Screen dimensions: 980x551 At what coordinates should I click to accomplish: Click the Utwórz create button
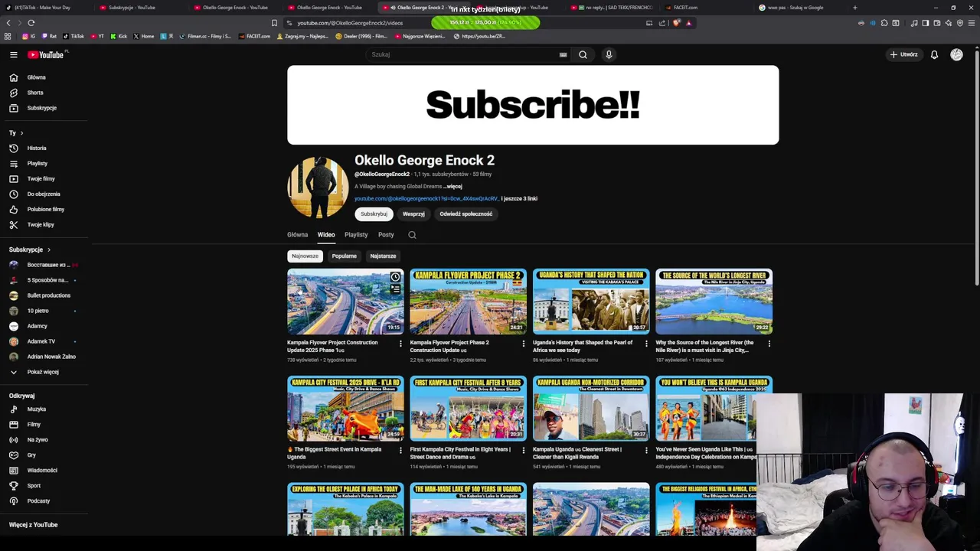point(903,54)
